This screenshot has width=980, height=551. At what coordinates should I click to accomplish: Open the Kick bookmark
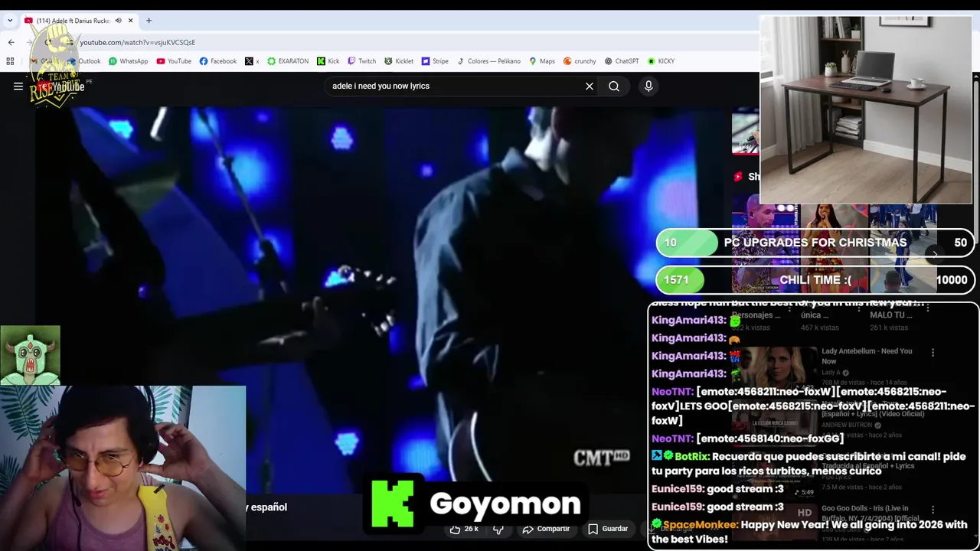tap(328, 61)
